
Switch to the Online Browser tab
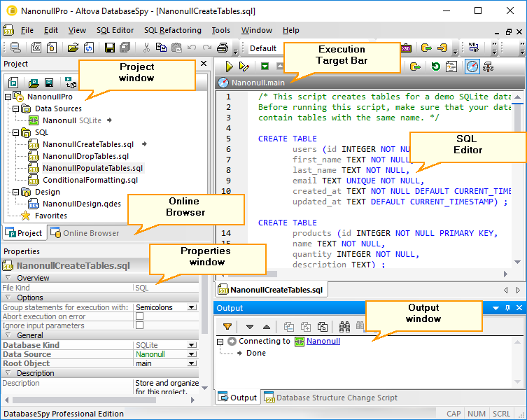click(x=85, y=233)
